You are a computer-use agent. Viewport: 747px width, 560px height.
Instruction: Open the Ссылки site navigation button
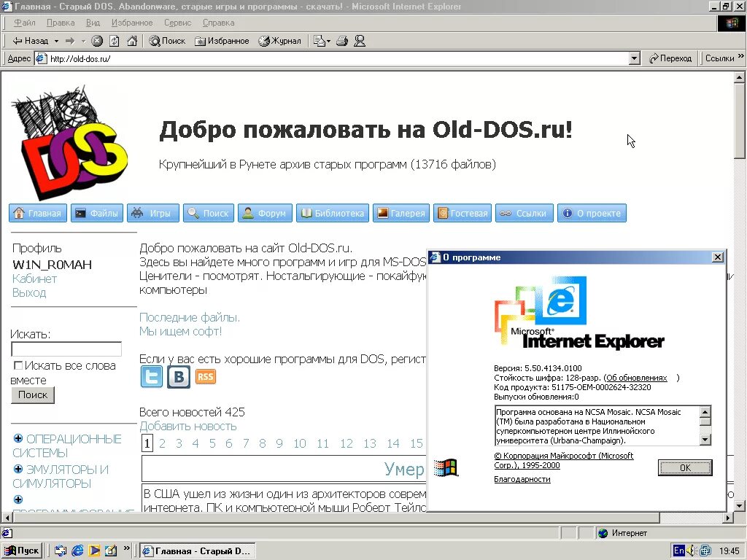tap(525, 213)
